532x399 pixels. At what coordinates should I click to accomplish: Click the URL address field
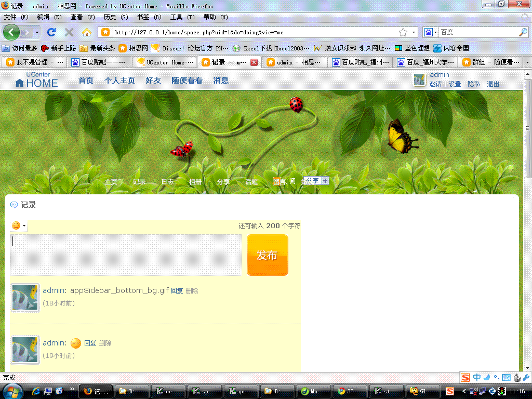255,32
